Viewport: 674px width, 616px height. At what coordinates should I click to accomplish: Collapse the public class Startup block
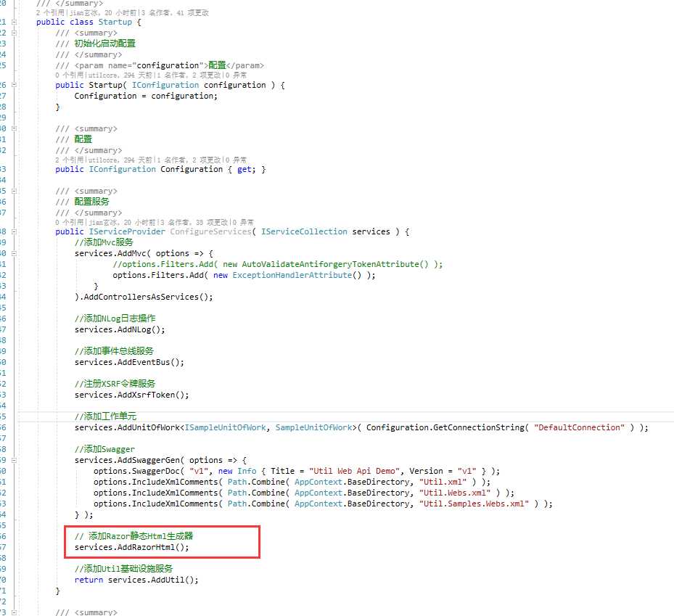[x=14, y=22]
